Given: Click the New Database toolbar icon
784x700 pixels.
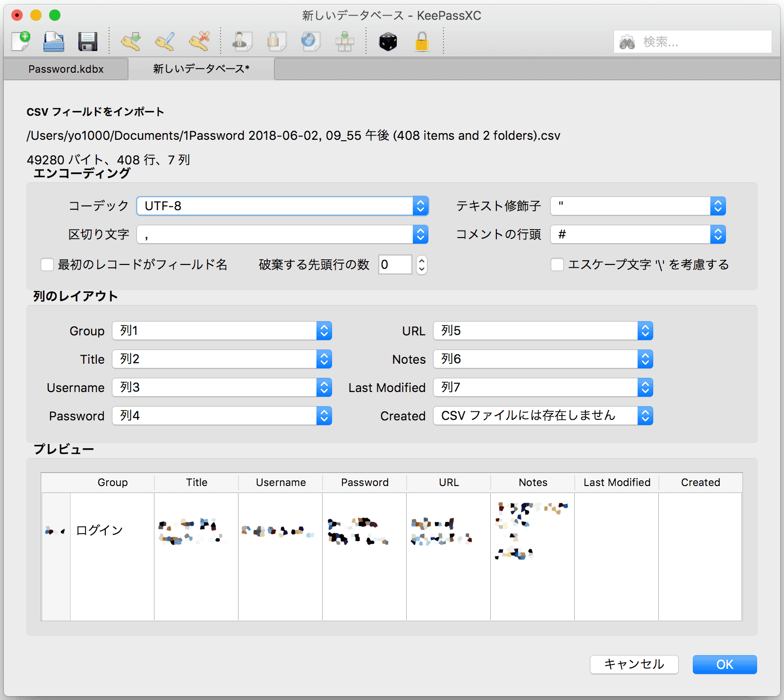Looking at the screenshot, I should (x=21, y=42).
